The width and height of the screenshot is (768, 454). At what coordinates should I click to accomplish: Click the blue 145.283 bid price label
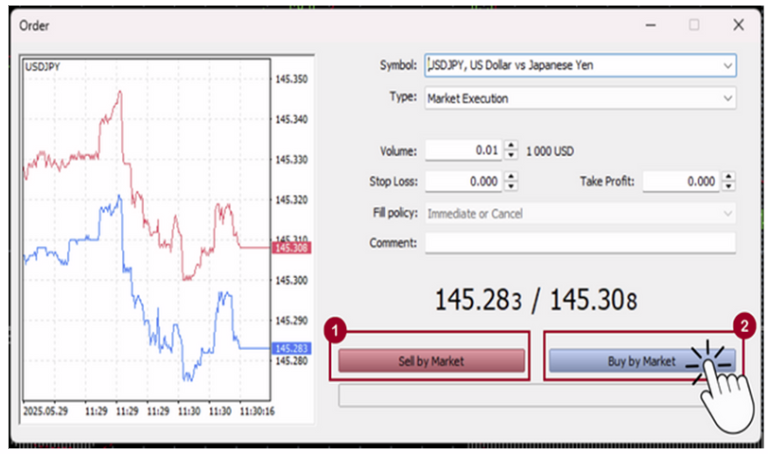pos(292,348)
